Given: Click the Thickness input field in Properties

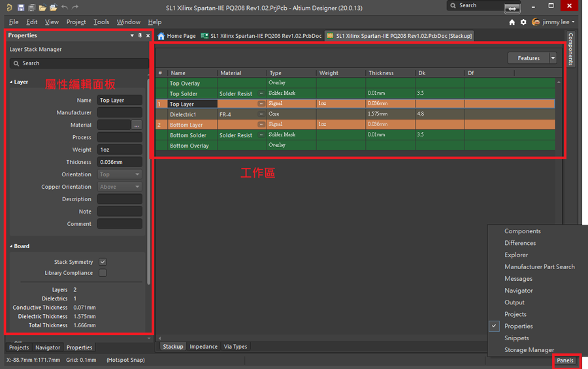Looking at the screenshot, I should pyautogui.click(x=120, y=162).
